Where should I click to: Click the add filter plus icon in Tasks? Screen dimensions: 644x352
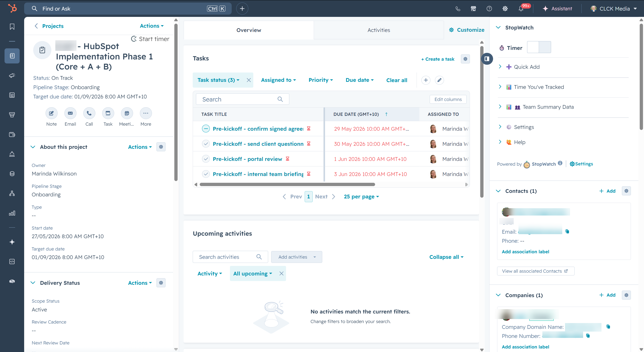[426, 80]
